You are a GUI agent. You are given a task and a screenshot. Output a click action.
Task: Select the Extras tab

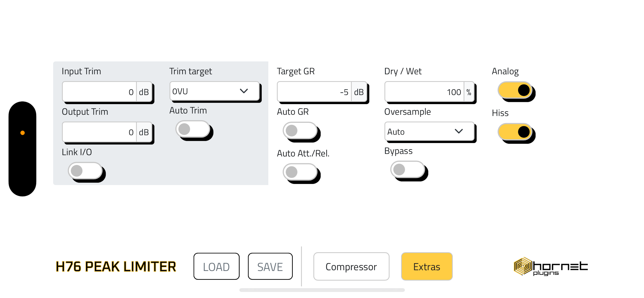(427, 266)
